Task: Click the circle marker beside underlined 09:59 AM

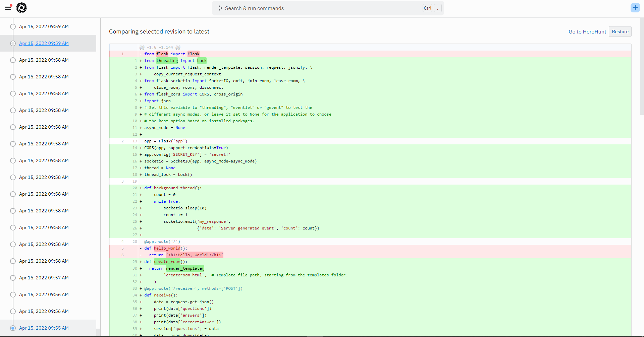Action: [x=13, y=43]
